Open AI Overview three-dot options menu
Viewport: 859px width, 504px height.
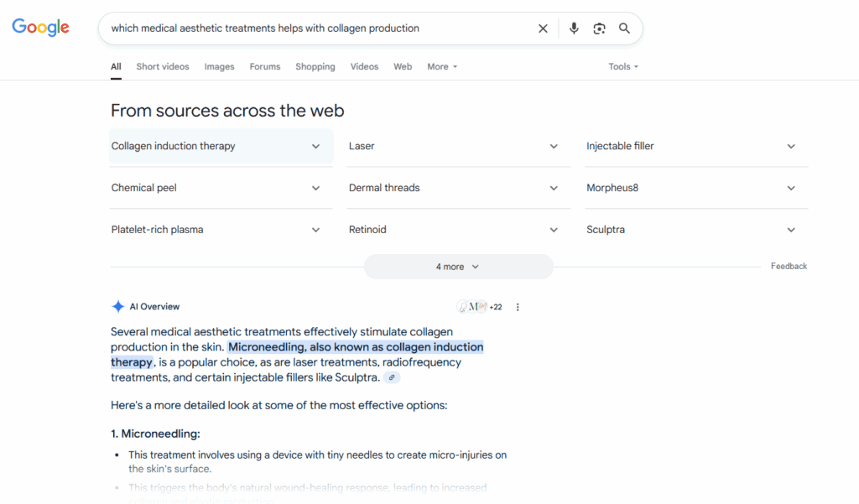[518, 307]
